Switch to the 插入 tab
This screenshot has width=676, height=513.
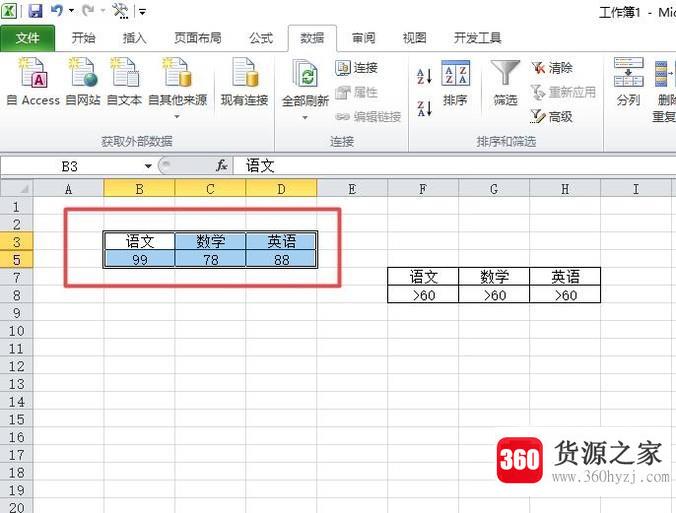(134, 38)
